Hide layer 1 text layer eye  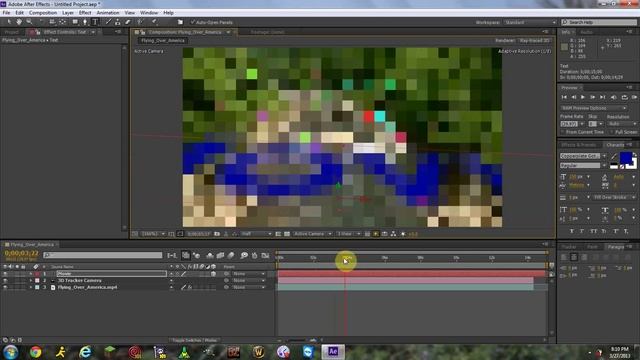click(5, 273)
